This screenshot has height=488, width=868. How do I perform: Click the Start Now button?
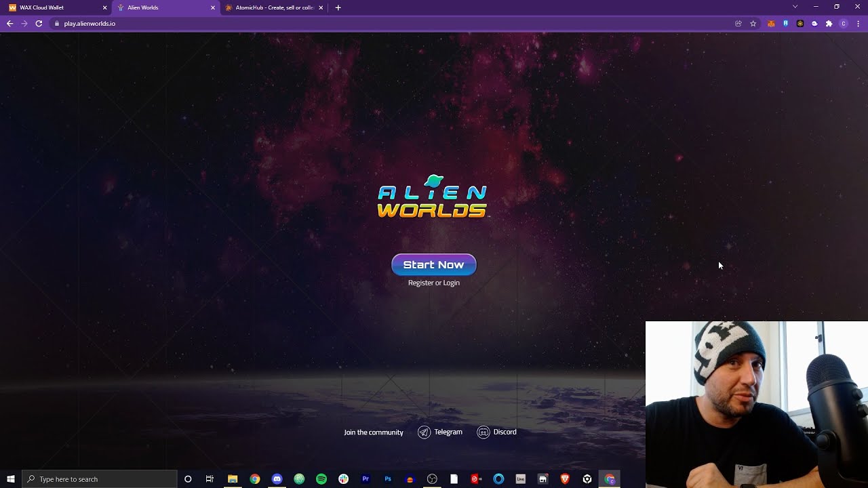[434, 265]
